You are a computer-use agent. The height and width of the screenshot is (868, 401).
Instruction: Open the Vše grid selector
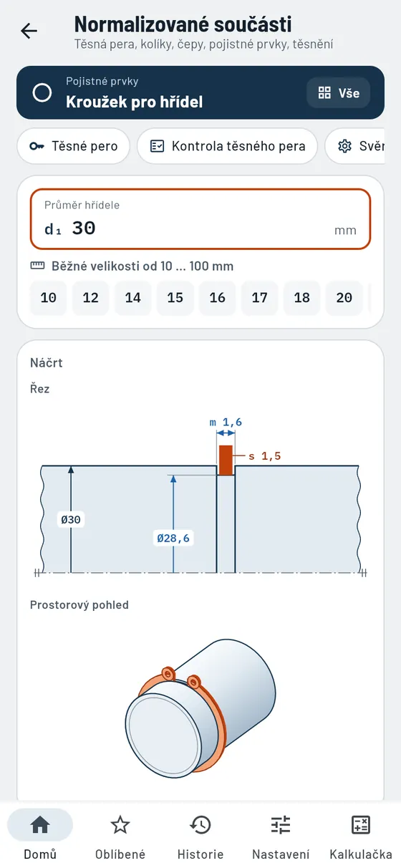click(x=339, y=93)
